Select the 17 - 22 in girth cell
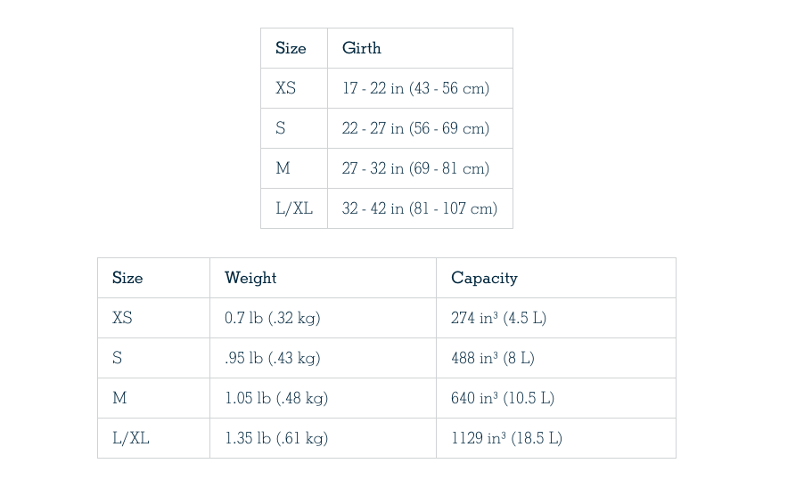812x504 pixels. pyautogui.click(x=415, y=88)
